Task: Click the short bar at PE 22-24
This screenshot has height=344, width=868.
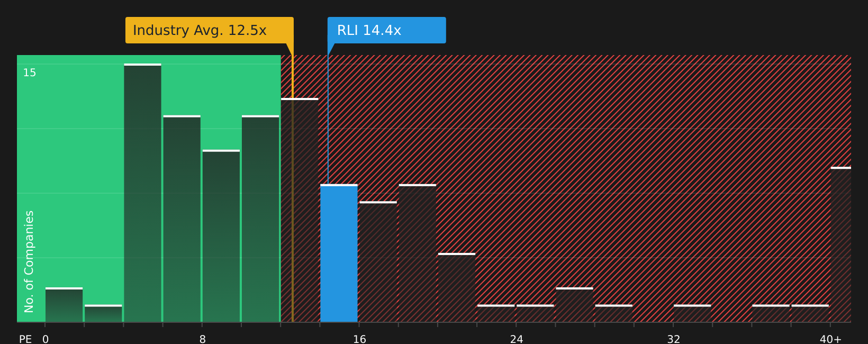Action: tap(496, 313)
